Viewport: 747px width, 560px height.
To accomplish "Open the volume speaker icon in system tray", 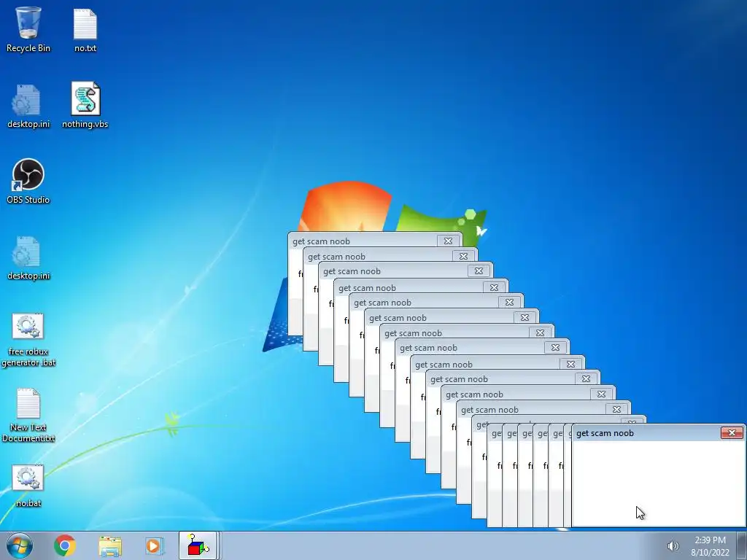I will pos(673,546).
